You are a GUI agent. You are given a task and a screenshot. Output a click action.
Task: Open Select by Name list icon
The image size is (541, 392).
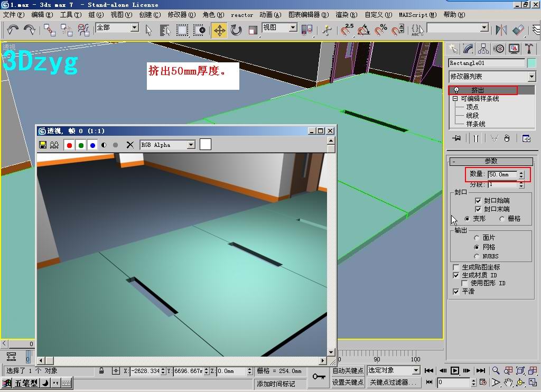pos(165,30)
